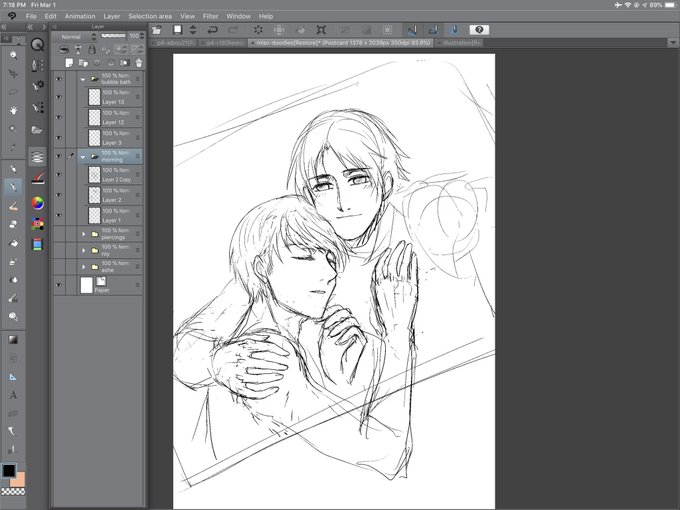Open the Material folder palette
This screenshot has width=680, height=510.
[38, 130]
